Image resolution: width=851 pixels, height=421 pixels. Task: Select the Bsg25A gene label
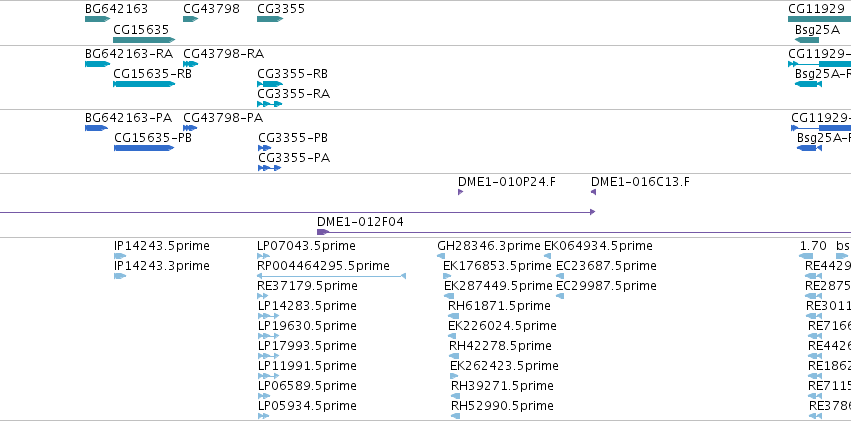pos(817,29)
